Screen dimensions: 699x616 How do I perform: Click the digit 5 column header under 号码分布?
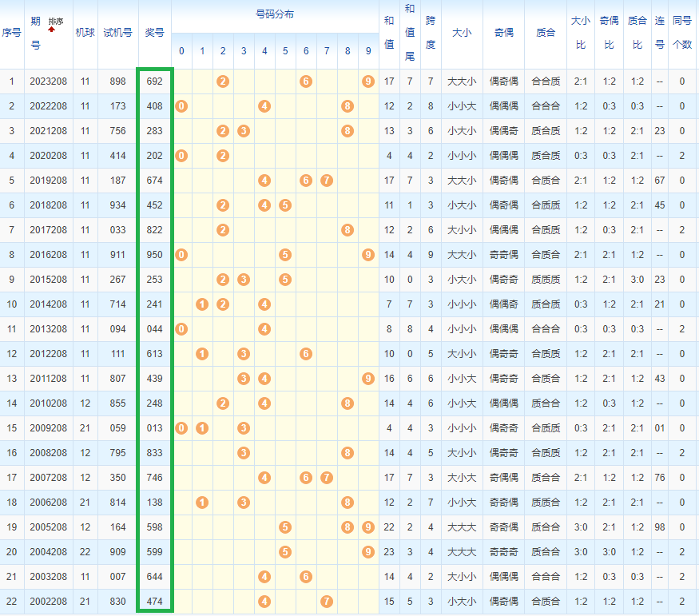pyautogui.click(x=284, y=52)
